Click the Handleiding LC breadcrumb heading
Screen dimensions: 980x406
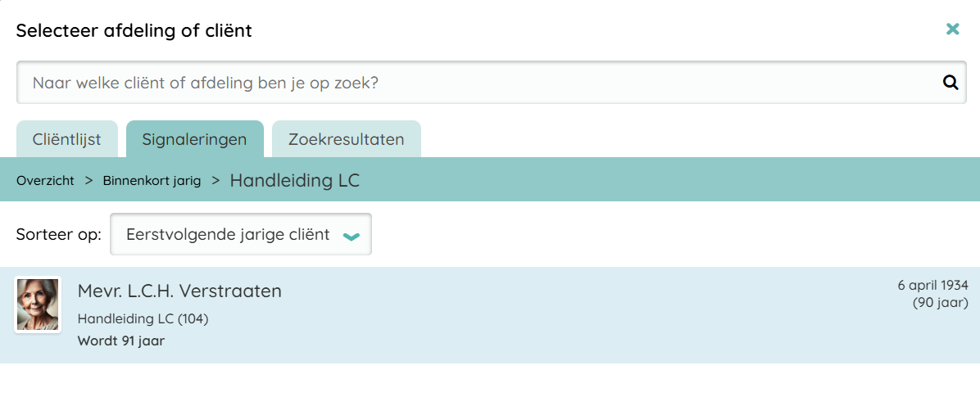click(294, 180)
